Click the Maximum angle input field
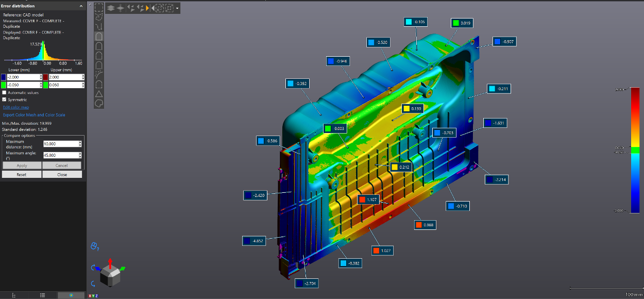This screenshot has height=299, width=644. [60, 155]
